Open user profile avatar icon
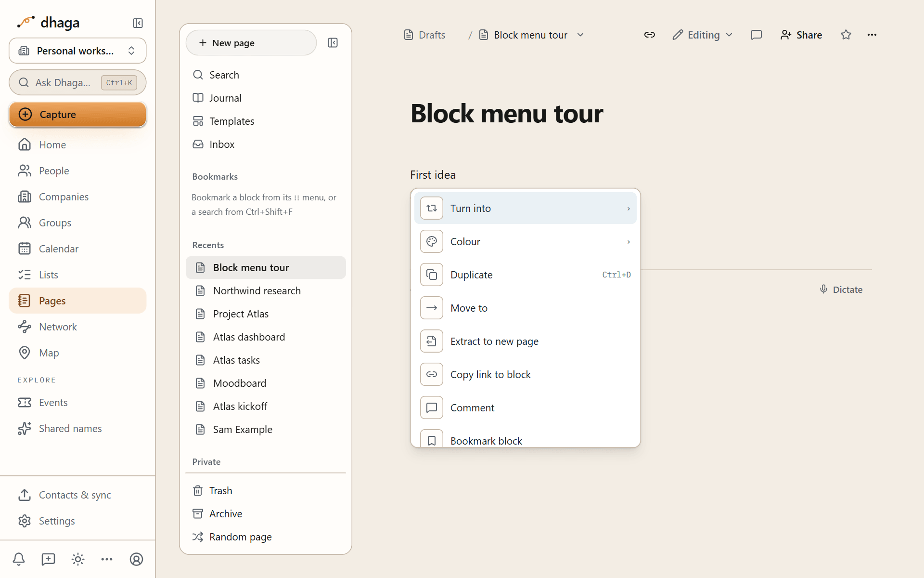Viewport: 924px width, 578px height. 137,559
